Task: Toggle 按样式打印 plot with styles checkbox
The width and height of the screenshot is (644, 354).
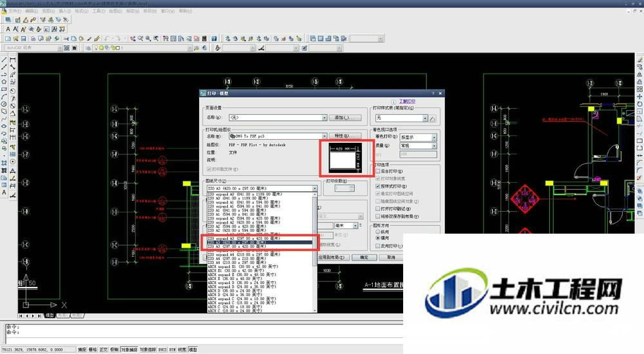Action: pos(378,186)
